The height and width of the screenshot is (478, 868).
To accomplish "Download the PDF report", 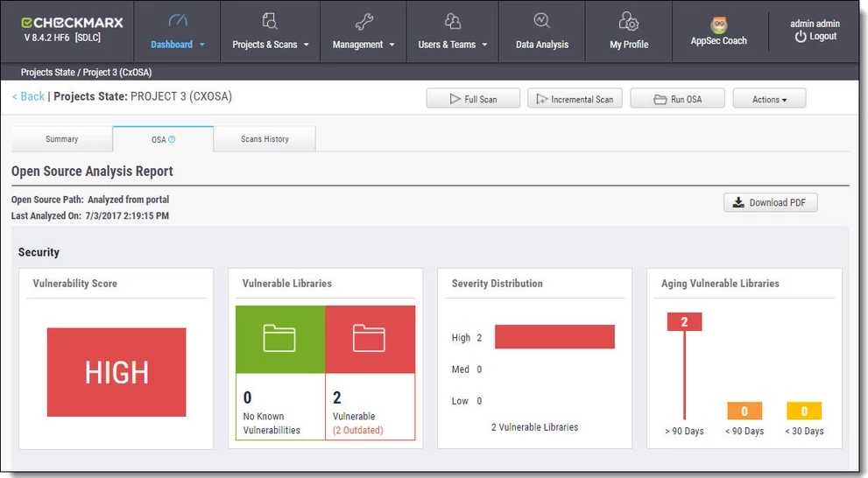I will (x=771, y=202).
